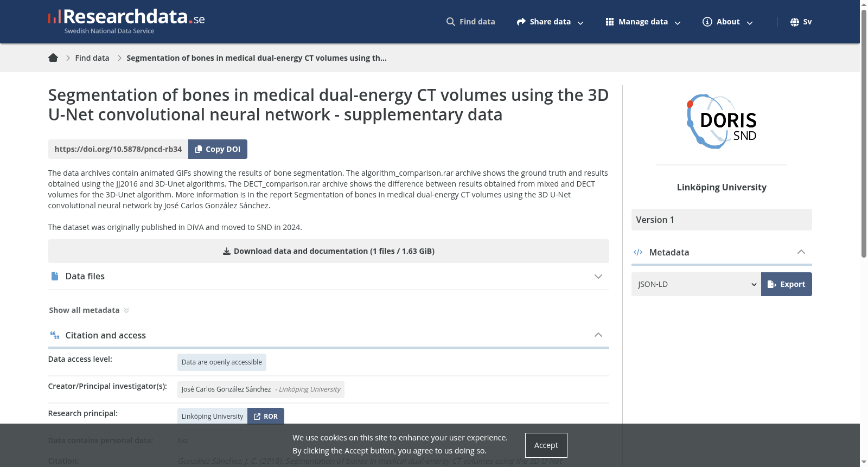The image size is (868, 467).
Task: Click the Share data arrow icon
Action: tap(521, 22)
